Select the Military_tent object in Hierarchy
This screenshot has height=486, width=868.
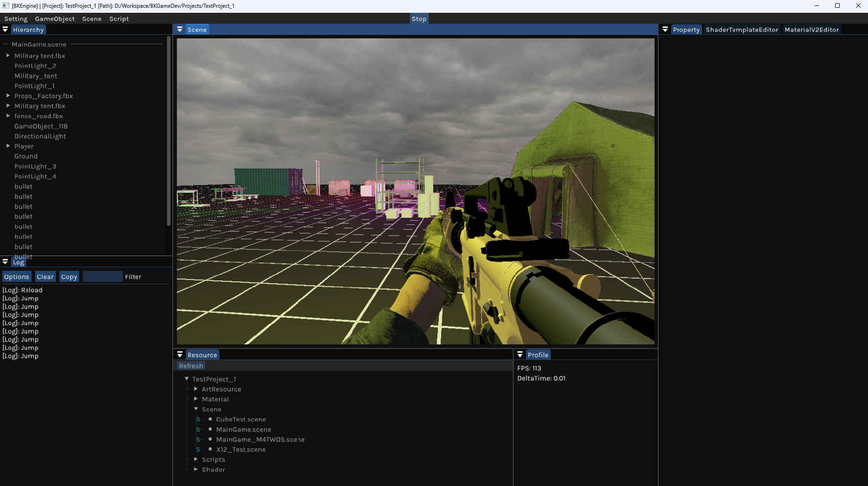point(36,76)
